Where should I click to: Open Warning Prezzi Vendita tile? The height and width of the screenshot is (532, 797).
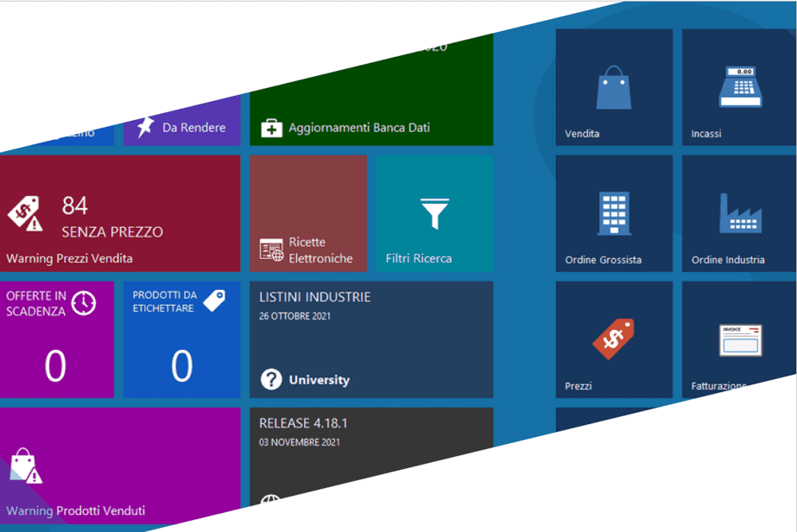120,213
